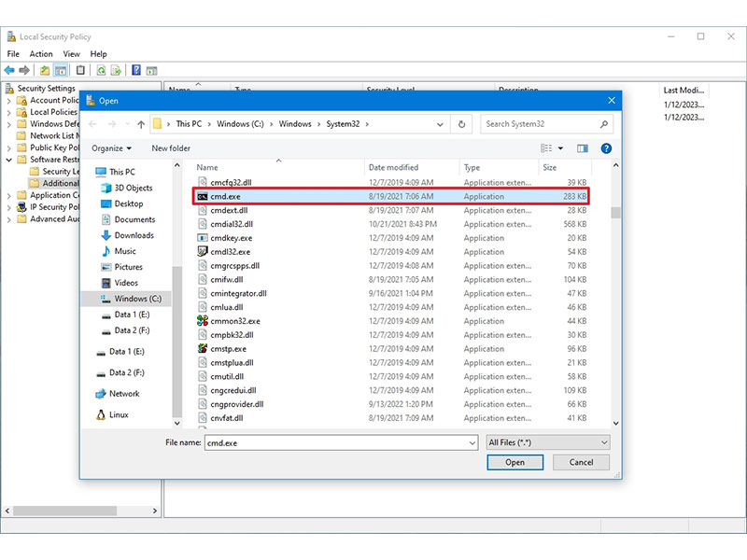
Task: Select the cngprovider.dll file
Action: [231, 404]
